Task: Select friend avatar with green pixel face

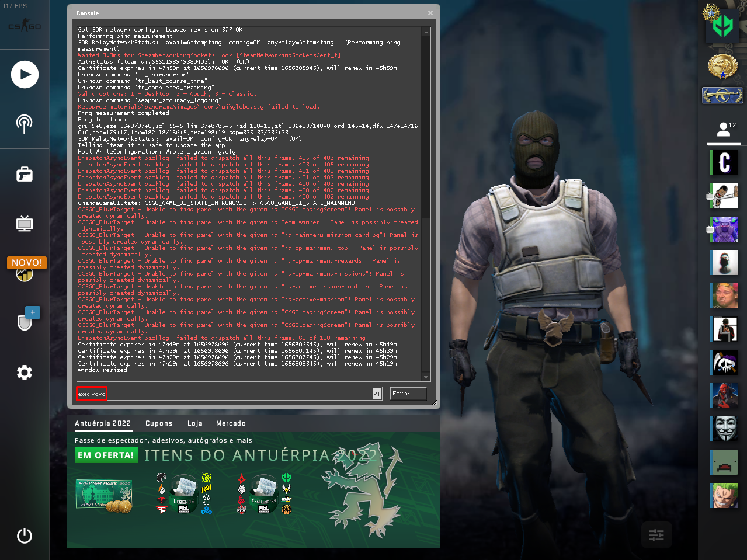Action: 724,462
